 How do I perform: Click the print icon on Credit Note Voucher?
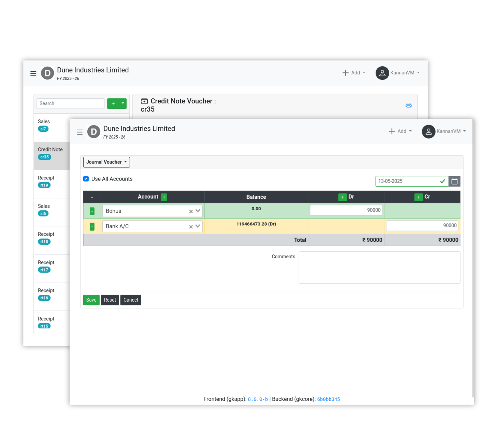(408, 105)
